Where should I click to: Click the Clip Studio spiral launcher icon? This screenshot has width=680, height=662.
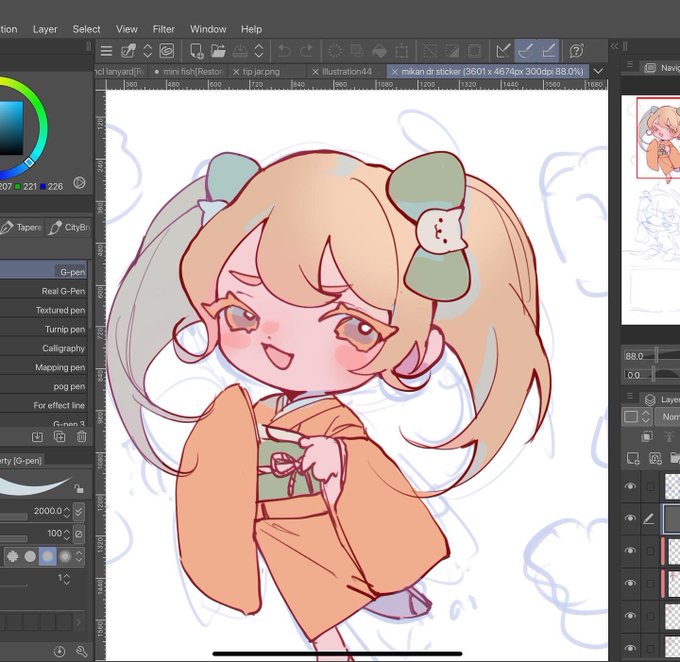[167, 51]
